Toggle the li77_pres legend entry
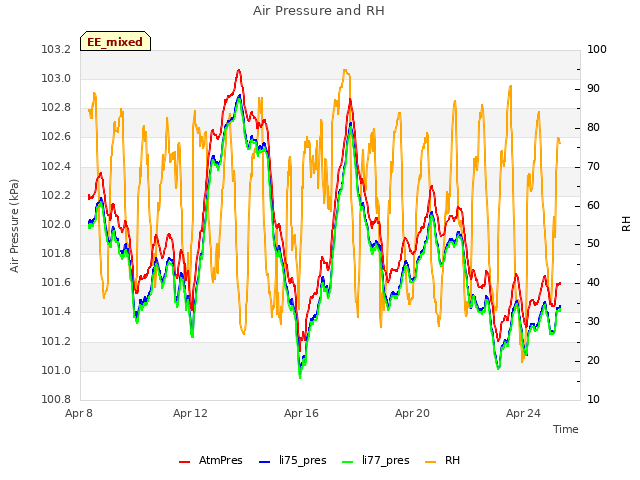The width and height of the screenshot is (640, 480). [376, 460]
